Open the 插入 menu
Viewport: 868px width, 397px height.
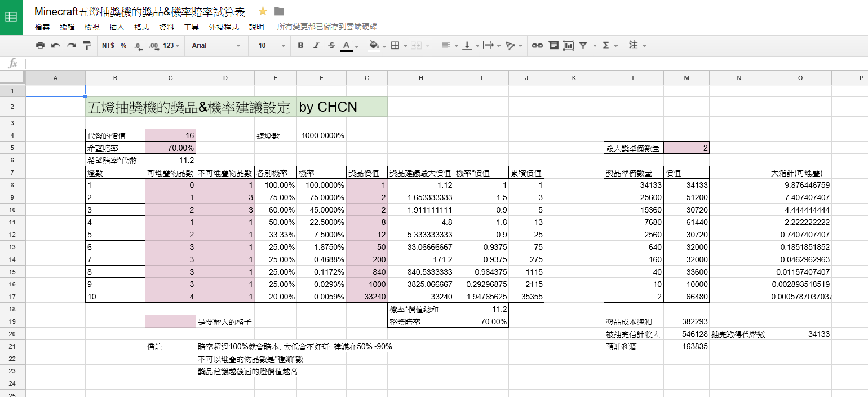[117, 27]
